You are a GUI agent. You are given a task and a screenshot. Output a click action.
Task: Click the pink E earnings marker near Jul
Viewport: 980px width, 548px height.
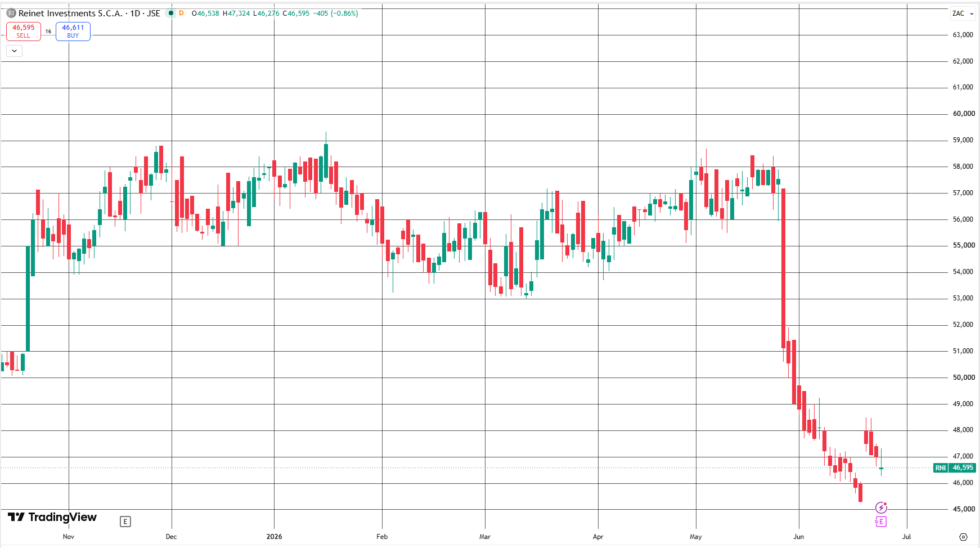pos(881,522)
